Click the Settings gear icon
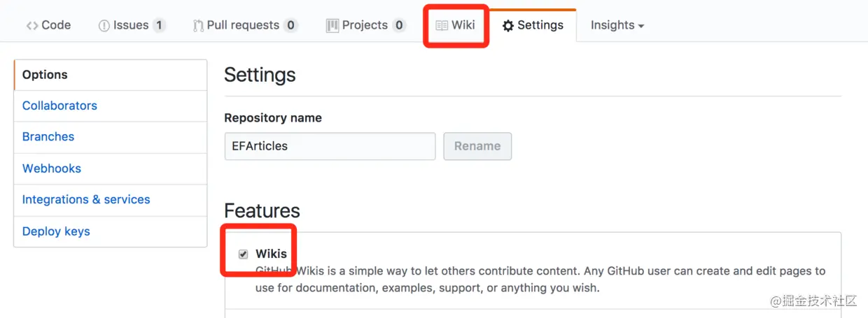This screenshot has width=868, height=318. click(x=508, y=26)
